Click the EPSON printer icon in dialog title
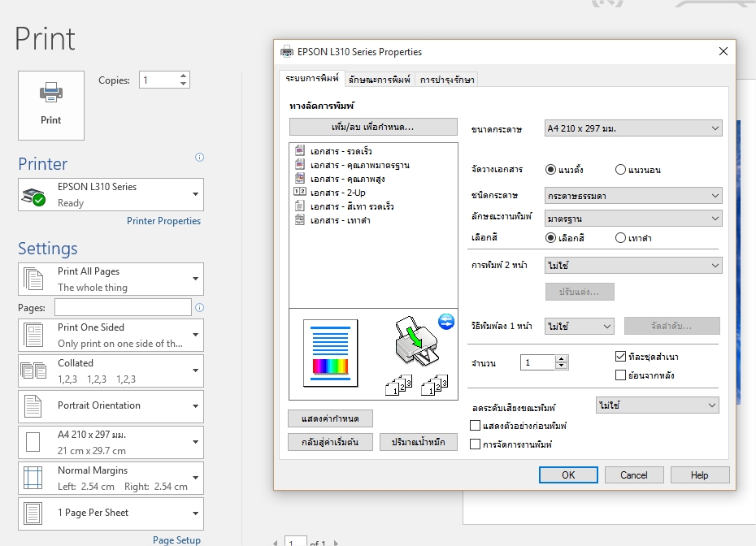 tap(287, 51)
